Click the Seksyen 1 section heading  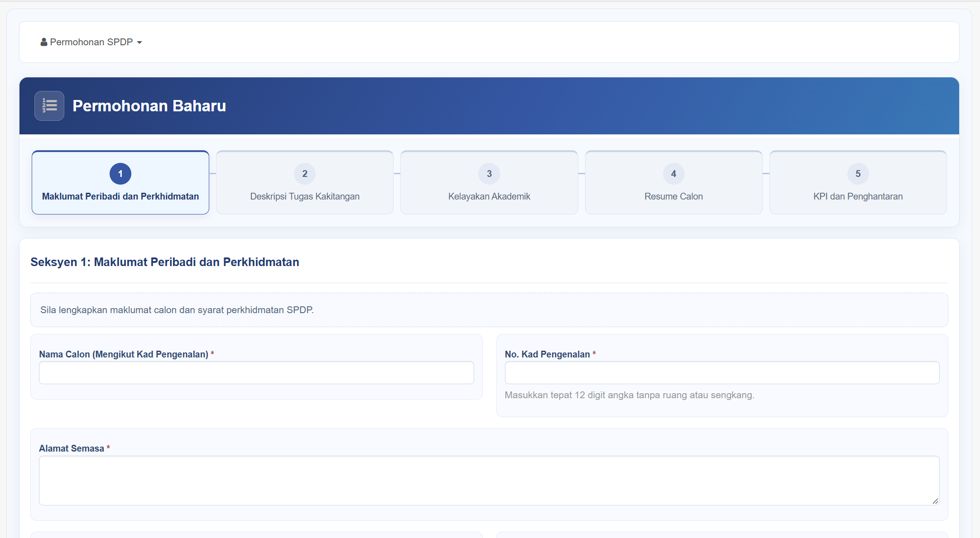(x=165, y=262)
